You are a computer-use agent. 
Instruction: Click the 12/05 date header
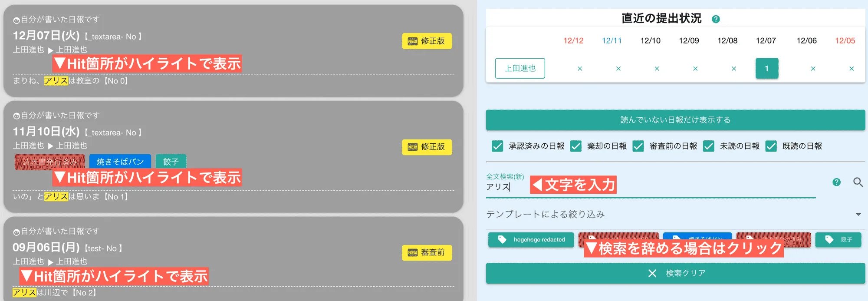(845, 41)
